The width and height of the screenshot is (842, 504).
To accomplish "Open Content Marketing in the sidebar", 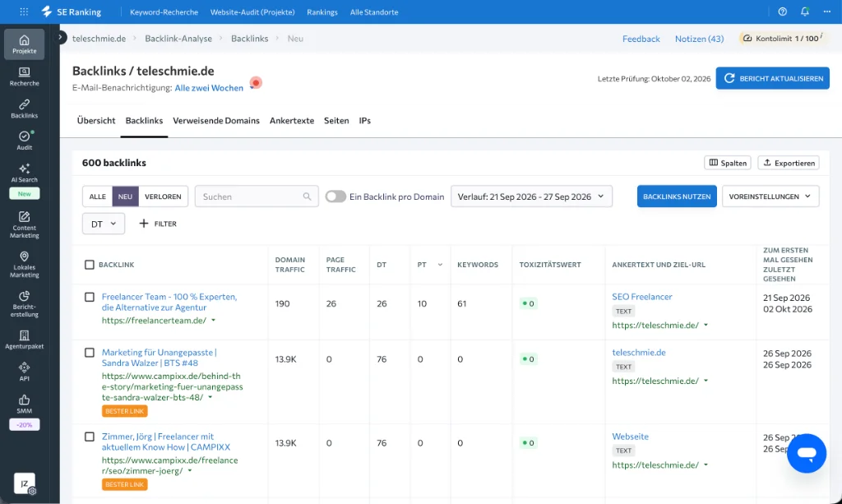I will 24,225.
